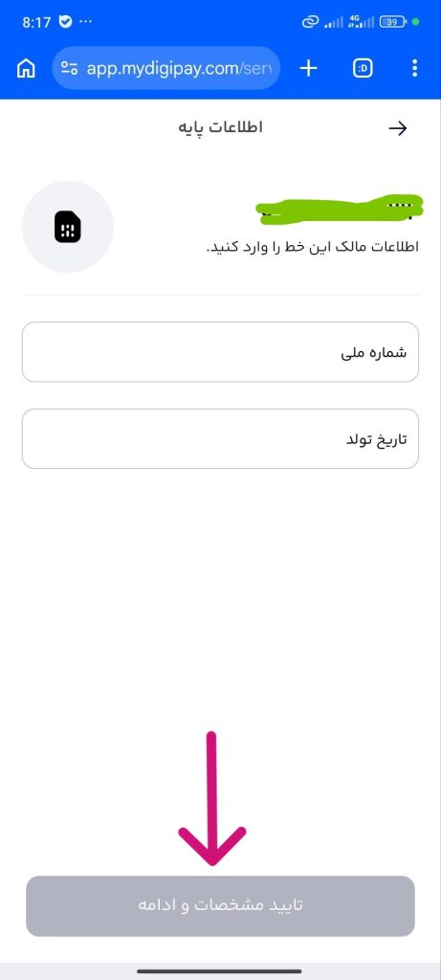Open the browser three-dot menu
This screenshot has height=980, width=441.
pyautogui.click(x=415, y=68)
